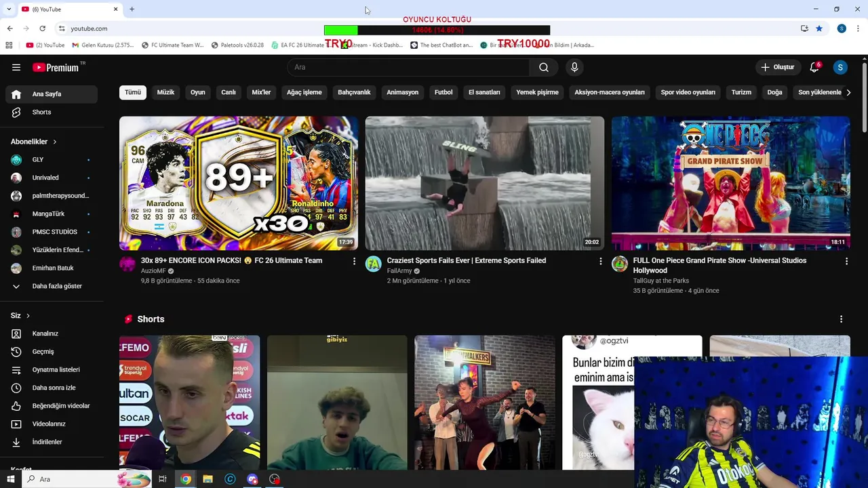
Task: Open the Shorts shelf options menu
Action: pyautogui.click(x=842, y=319)
